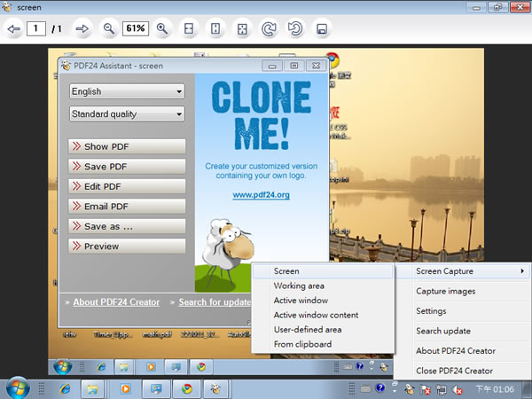Launch Internet Explorer from taskbar
The width and height of the screenshot is (532, 399).
pos(65,389)
